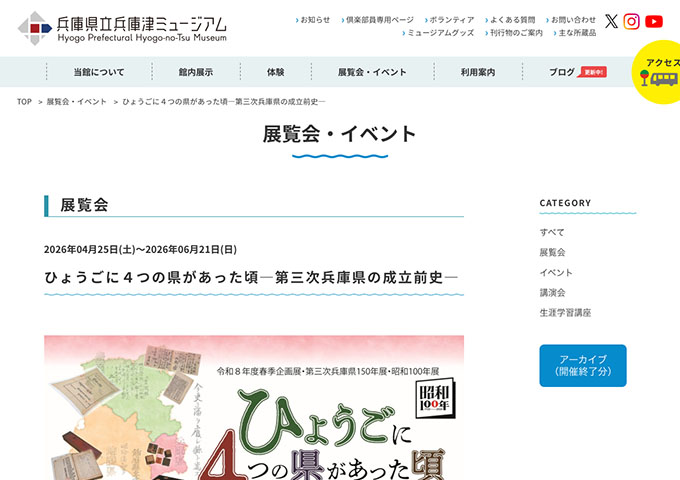Screen dimensions: 680x480
Task: Open the 当館について menu
Action: tap(99, 72)
